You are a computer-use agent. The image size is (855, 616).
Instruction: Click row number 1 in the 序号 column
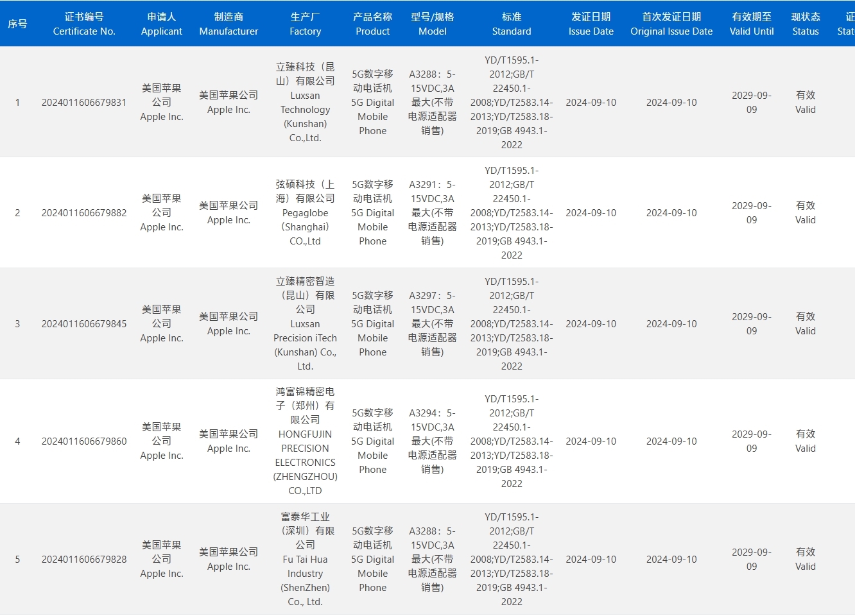click(x=17, y=103)
